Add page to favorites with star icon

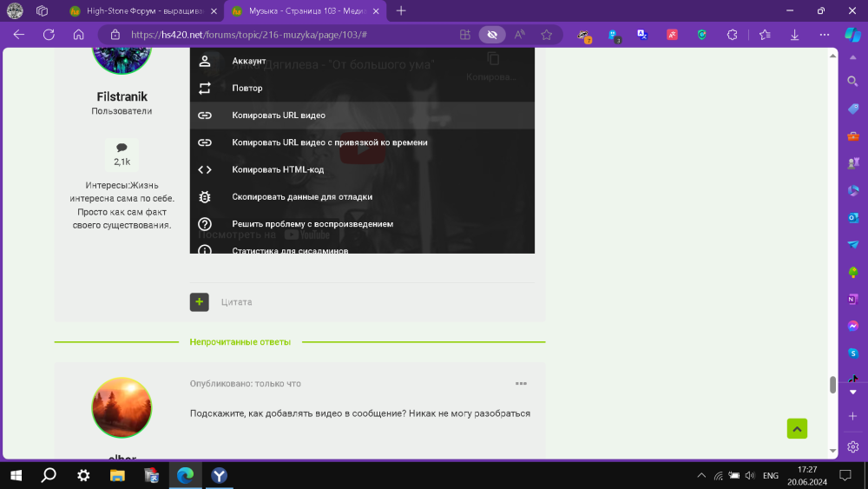tap(547, 35)
